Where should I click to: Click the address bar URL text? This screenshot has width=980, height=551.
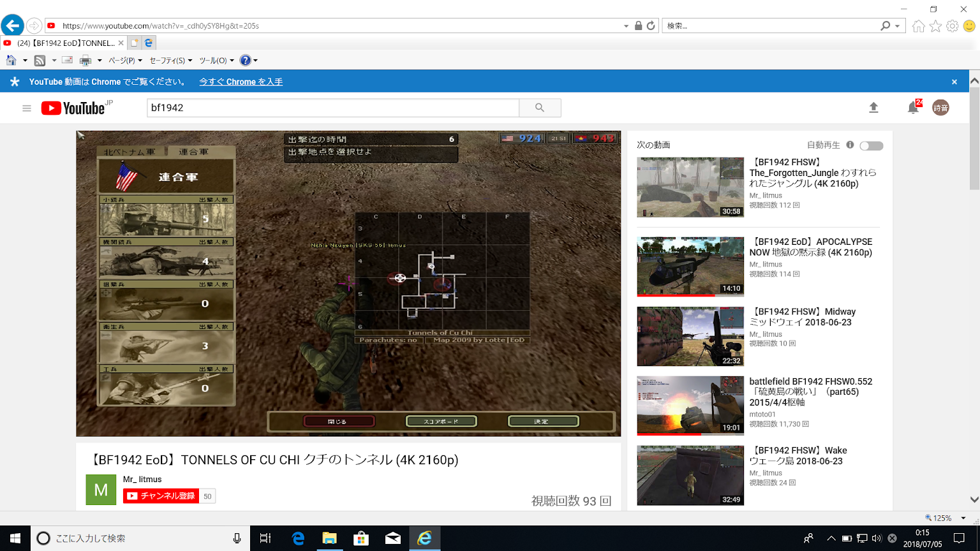pos(161,26)
